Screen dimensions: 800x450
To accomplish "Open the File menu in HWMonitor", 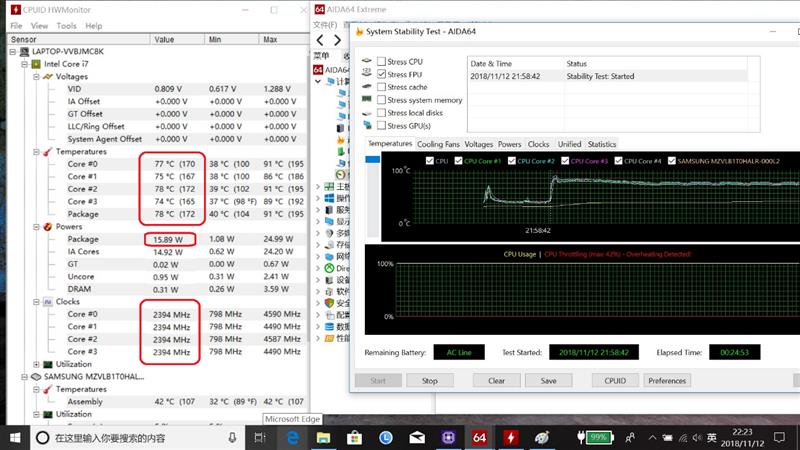I will 16,26.
